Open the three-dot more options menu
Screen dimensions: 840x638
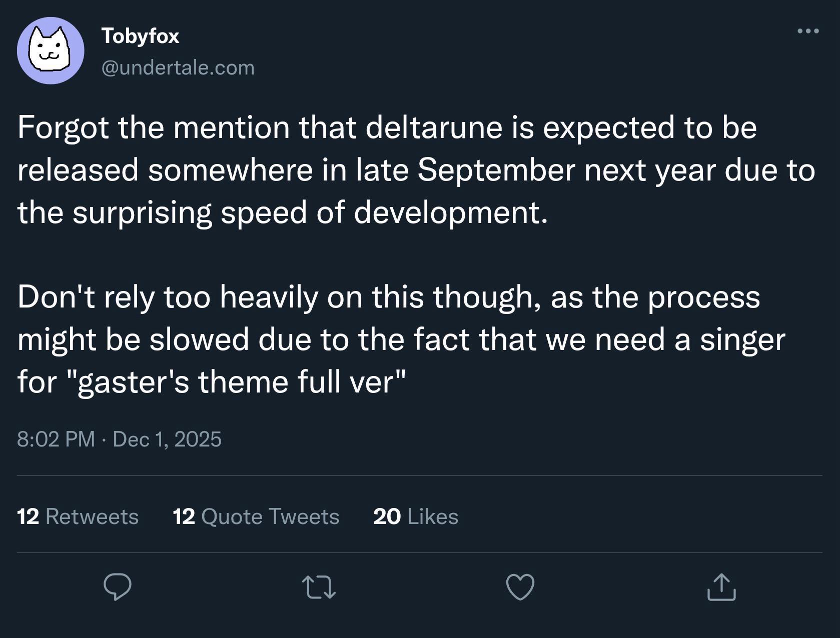click(x=808, y=31)
